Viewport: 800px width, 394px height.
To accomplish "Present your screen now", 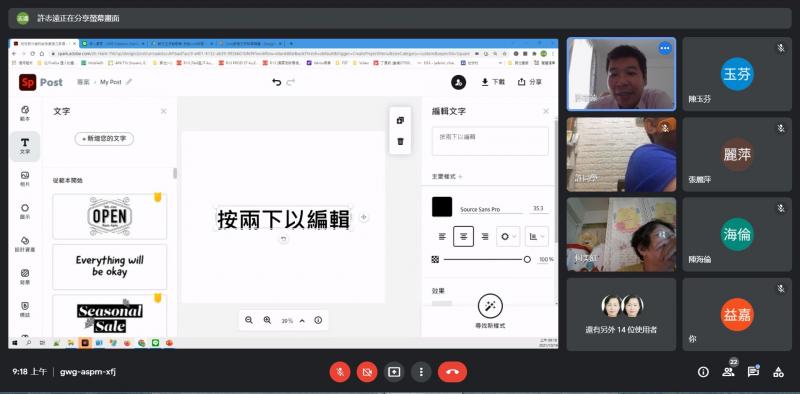I will (394, 372).
